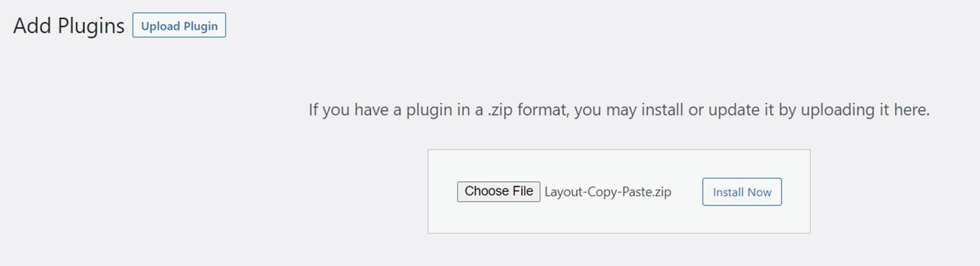Click the word "Upload" on the header button
980x266 pixels.
tap(161, 26)
